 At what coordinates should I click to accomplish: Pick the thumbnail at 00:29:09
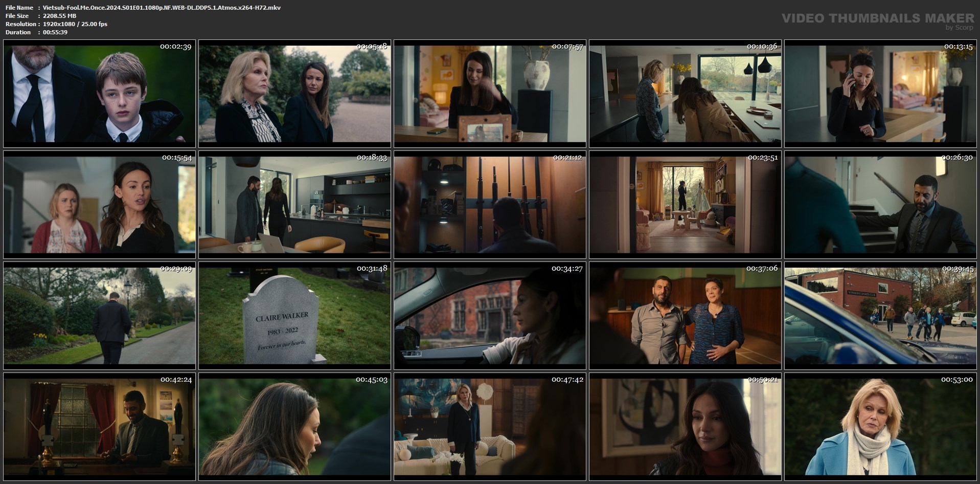[x=99, y=316]
